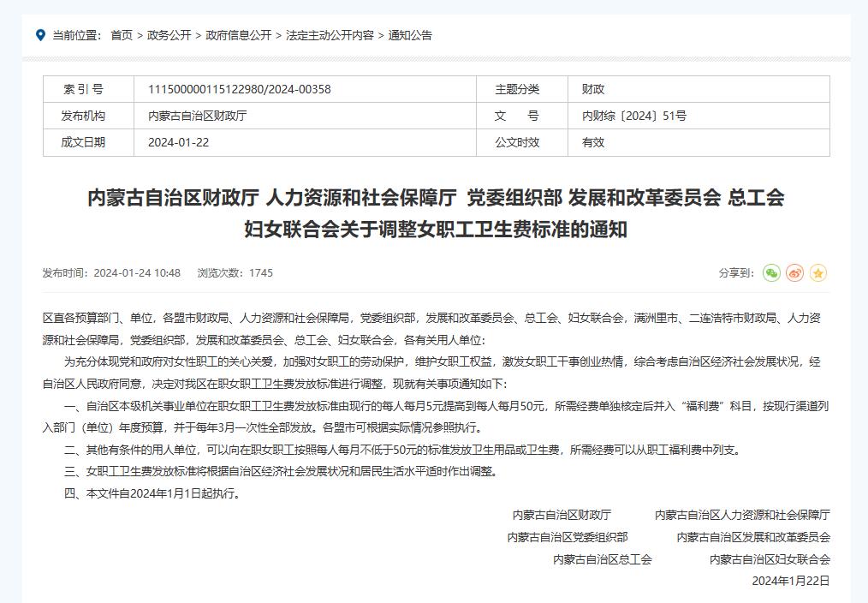Image resolution: width=868 pixels, height=603 pixels.
Task: Select the 通知公告 breadcrumb item
Action: (410, 35)
